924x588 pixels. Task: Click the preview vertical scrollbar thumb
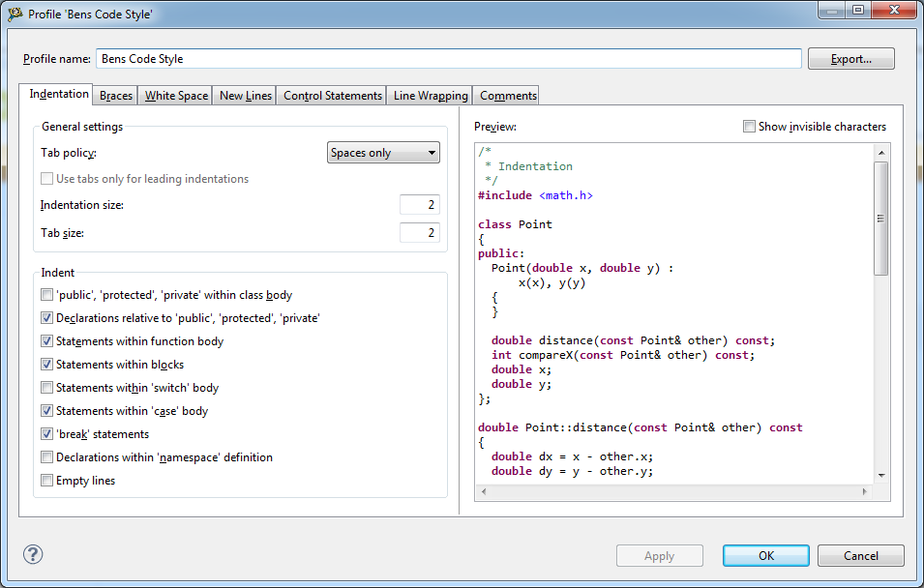click(881, 219)
